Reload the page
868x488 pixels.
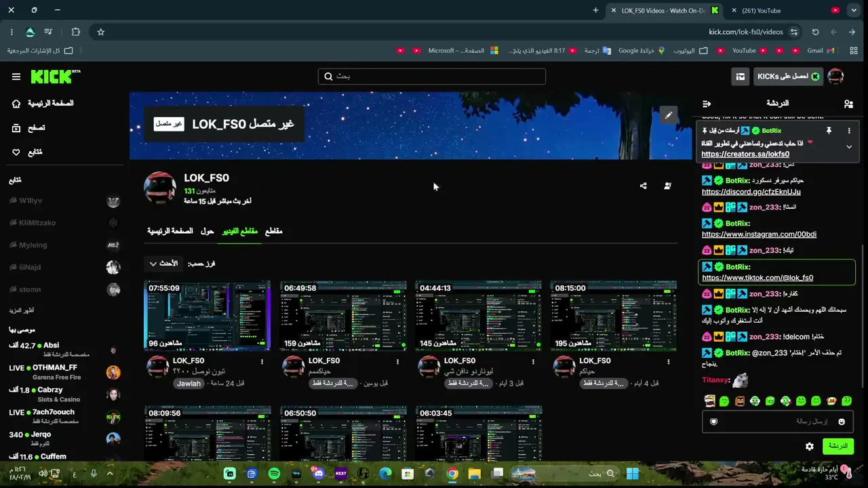[816, 32]
